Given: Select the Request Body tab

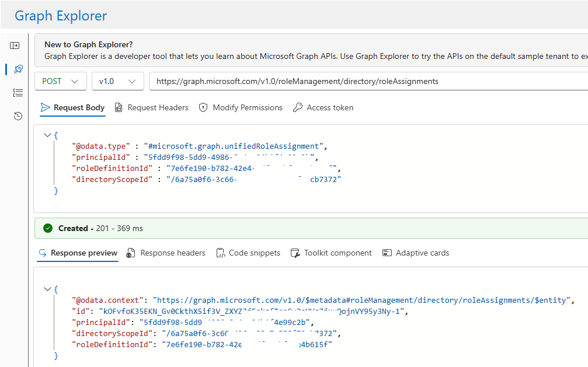Looking at the screenshot, I should coord(73,107).
